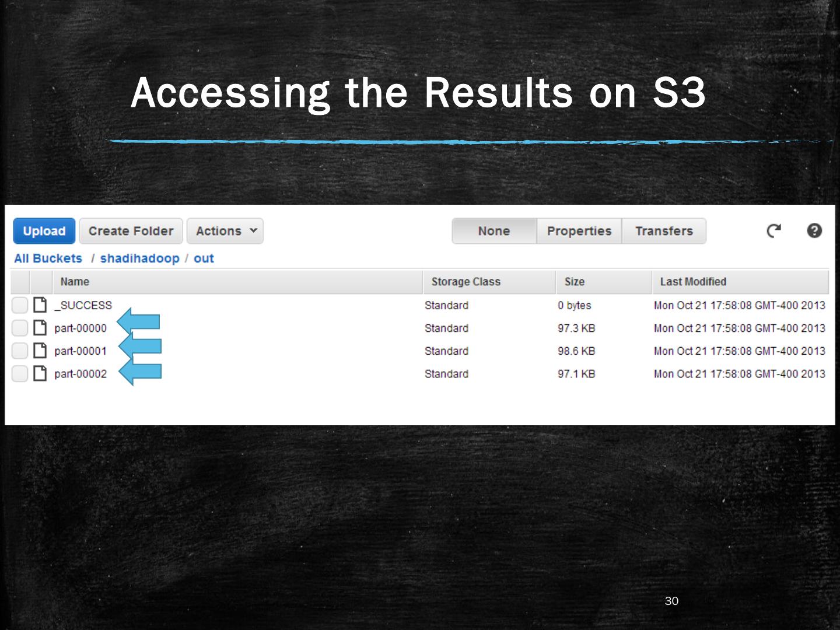Click Standard storage class for part-00001
This screenshot has width=840, height=630.
pos(446,351)
